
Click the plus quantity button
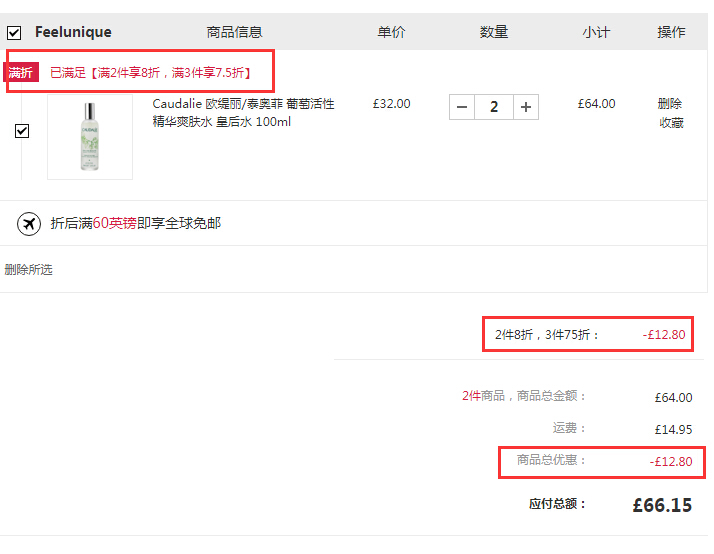point(526,107)
